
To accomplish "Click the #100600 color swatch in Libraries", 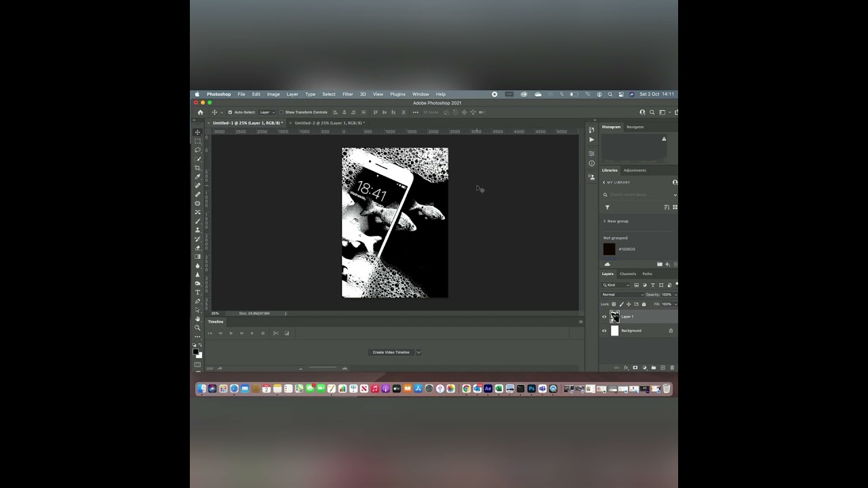I will [x=609, y=249].
